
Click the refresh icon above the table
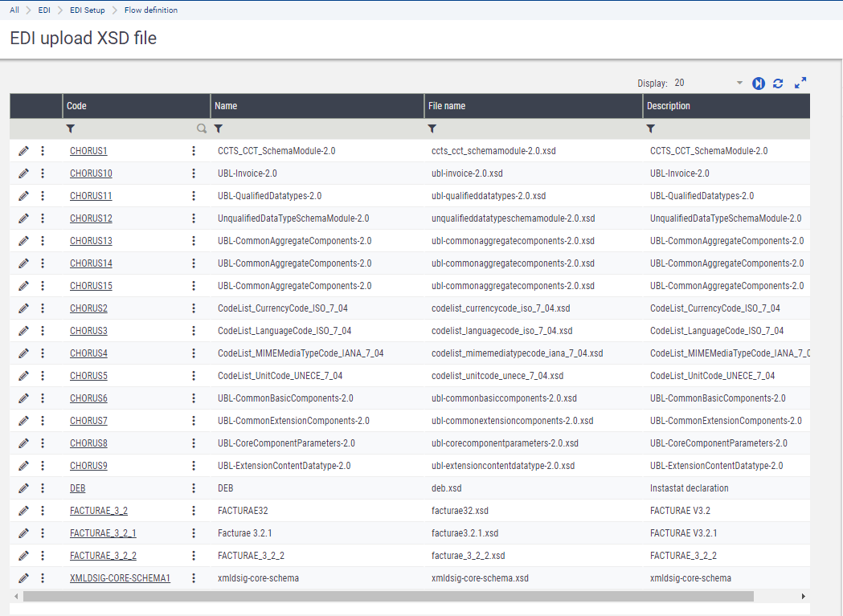coord(778,84)
